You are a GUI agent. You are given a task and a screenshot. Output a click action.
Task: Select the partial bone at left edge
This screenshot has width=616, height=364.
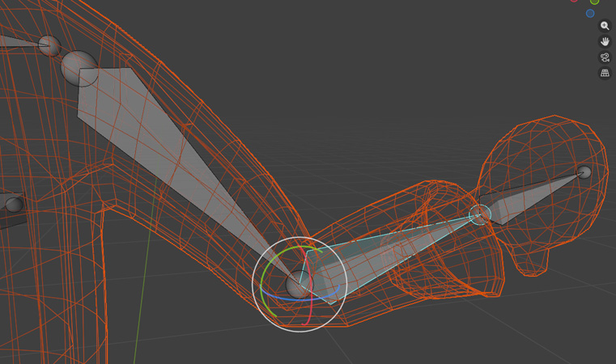[10, 206]
